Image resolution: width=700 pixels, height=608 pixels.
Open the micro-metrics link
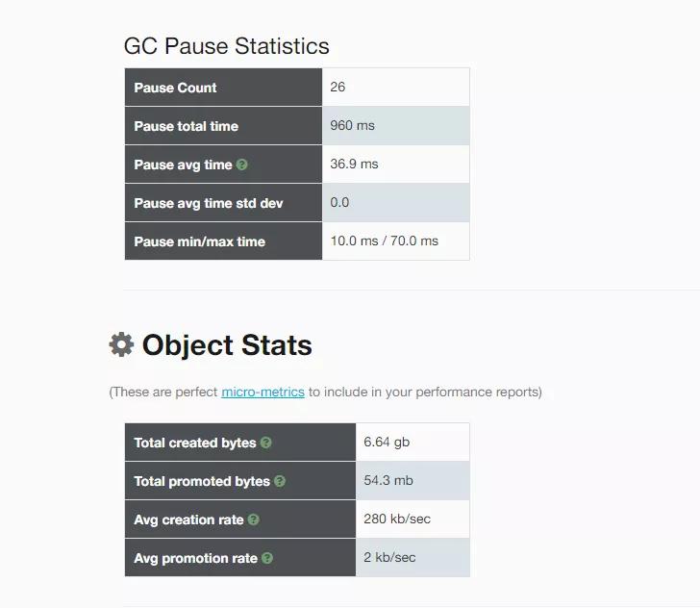(262, 392)
